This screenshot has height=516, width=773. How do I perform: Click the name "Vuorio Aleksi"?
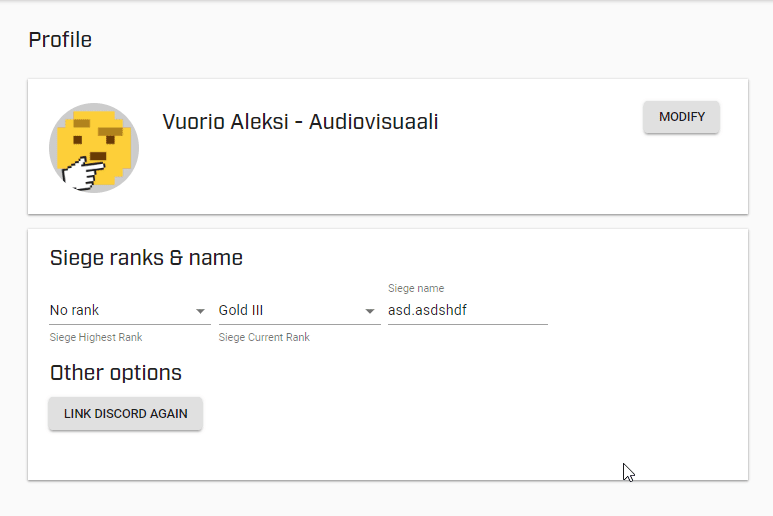pos(222,122)
